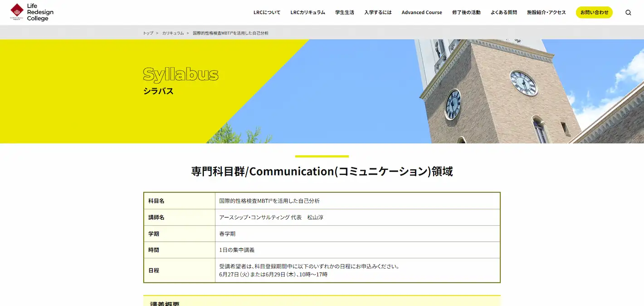Screen dimensions: 644x306
Task: Go to トップ breadcrumb link
Action: pos(148,33)
